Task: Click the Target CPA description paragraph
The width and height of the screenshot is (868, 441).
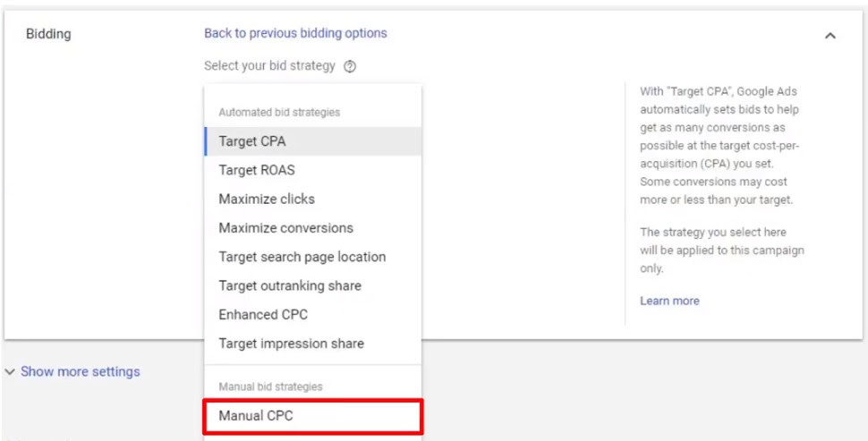Action: point(719,146)
